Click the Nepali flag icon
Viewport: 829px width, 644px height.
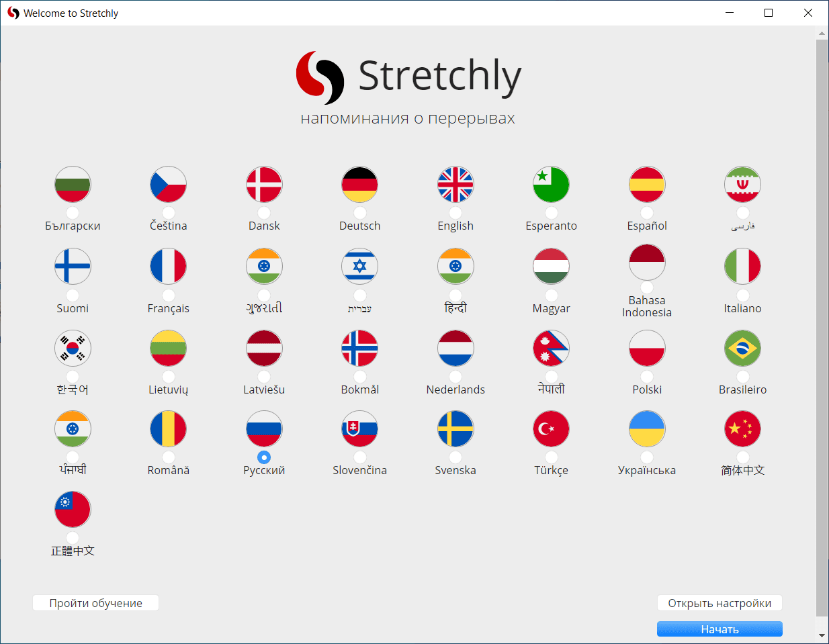tap(552, 348)
